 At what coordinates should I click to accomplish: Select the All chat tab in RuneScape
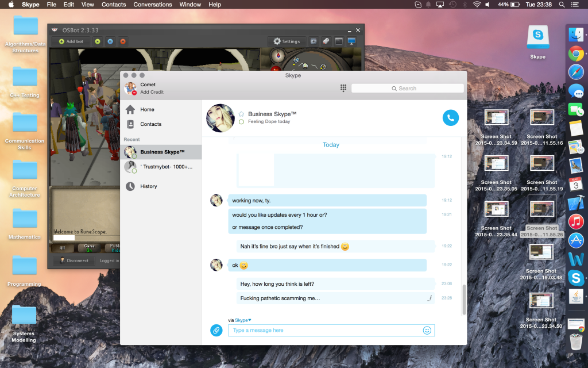[x=62, y=248]
